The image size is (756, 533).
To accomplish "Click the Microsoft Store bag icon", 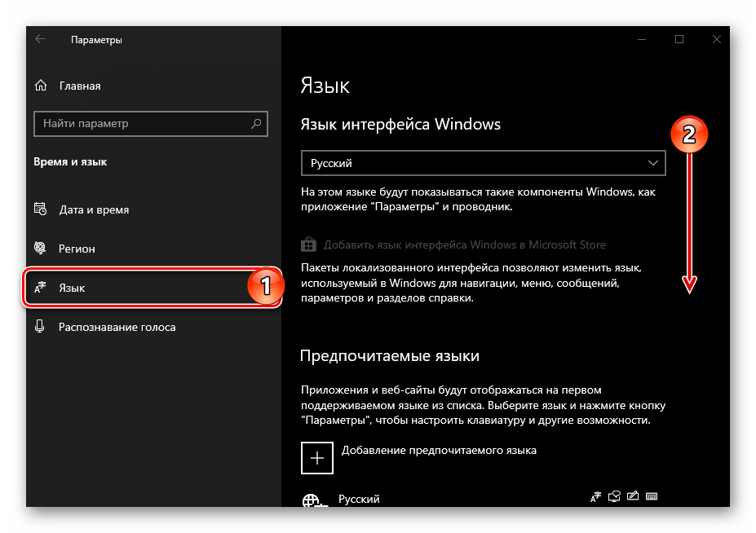I will click(x=308, y=244).
